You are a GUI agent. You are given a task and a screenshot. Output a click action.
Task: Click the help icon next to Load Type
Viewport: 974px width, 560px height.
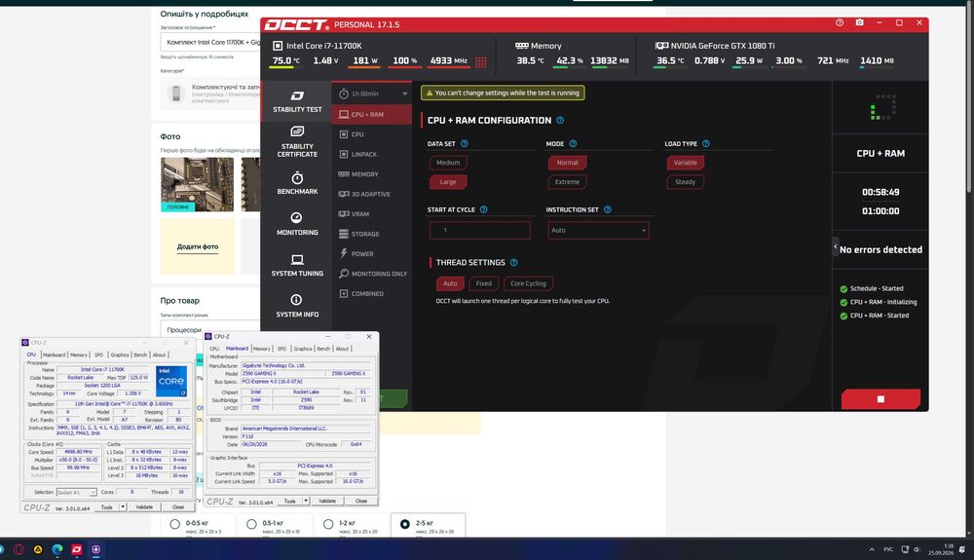705,143
